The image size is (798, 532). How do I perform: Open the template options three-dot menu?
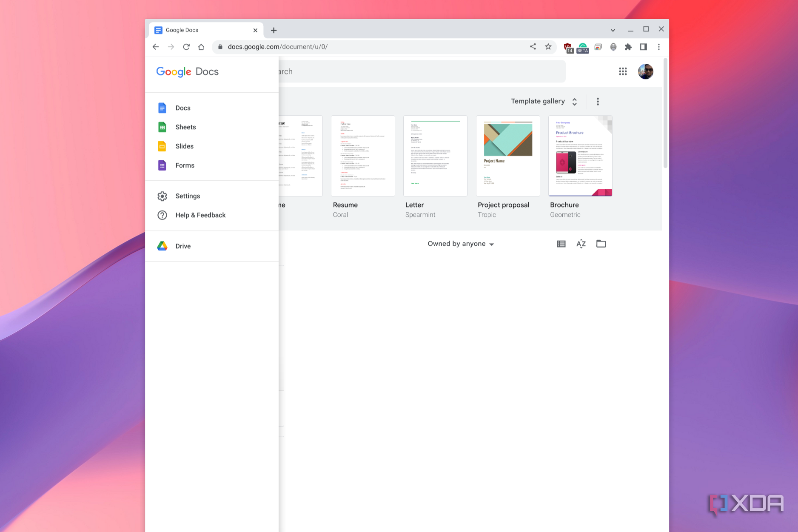(x=598, y=101)
